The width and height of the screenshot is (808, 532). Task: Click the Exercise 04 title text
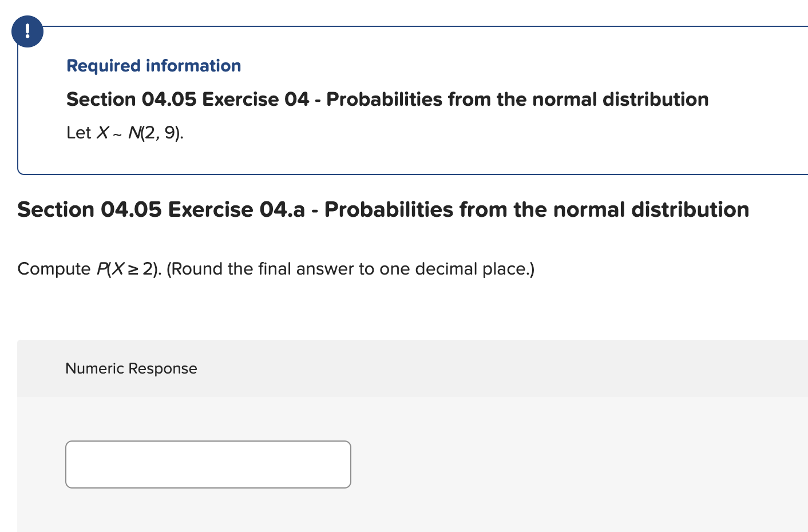387,99
